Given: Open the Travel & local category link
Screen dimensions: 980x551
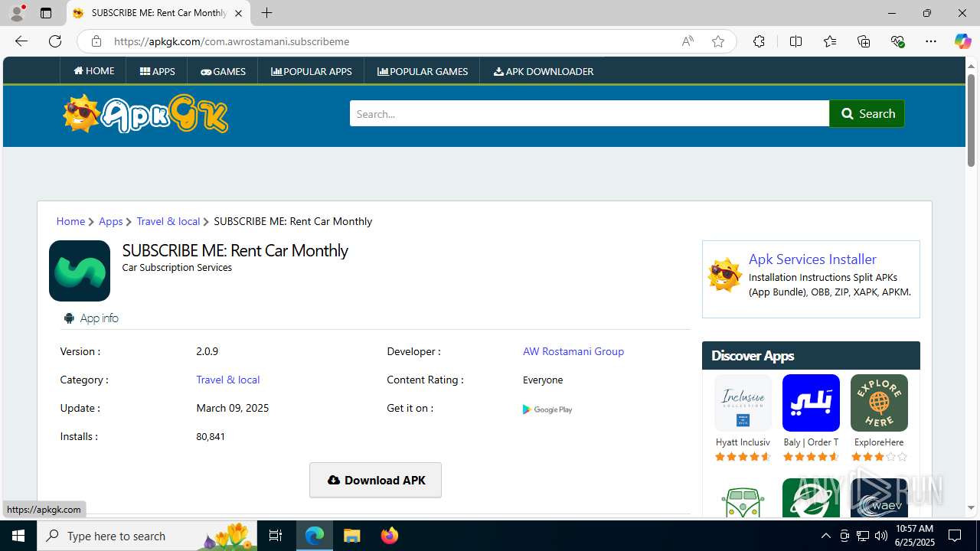Looking at the screenshot, I should point(227,380).
